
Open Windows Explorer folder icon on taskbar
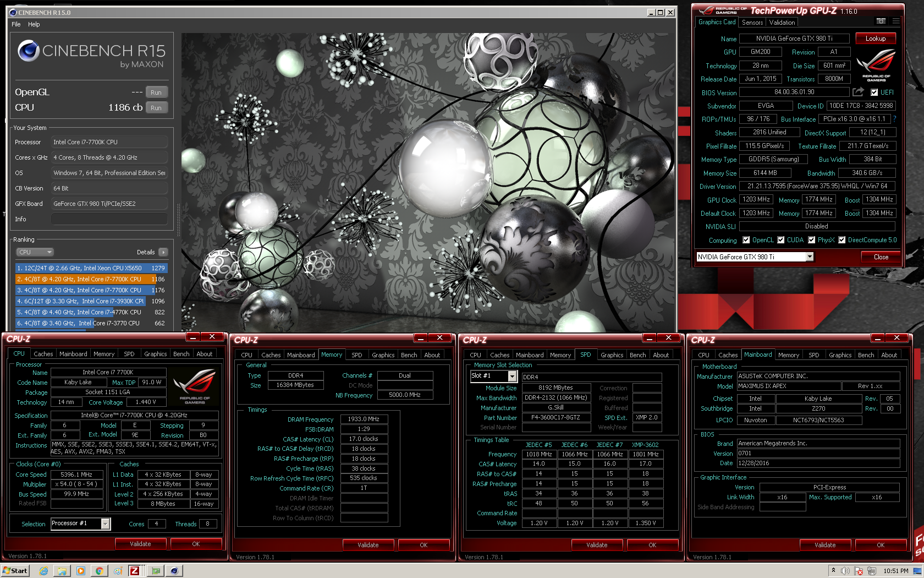[x=62, y=571]
